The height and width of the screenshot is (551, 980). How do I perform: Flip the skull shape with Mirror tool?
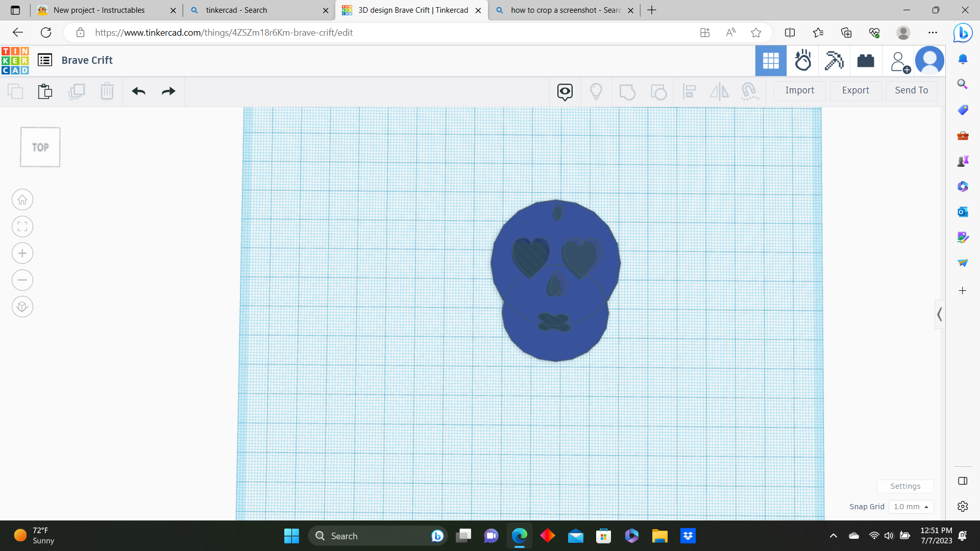(720, 91)
